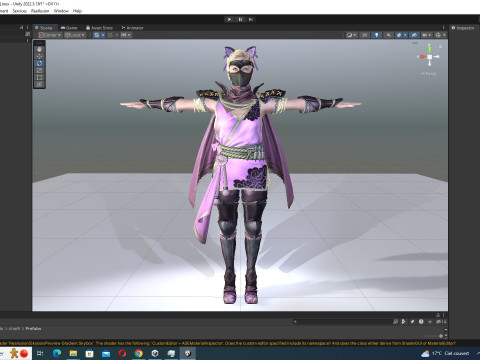The width and height of the screenshot is (480, 360).
Task: Open the Window menu
Action: click(61, 11)
